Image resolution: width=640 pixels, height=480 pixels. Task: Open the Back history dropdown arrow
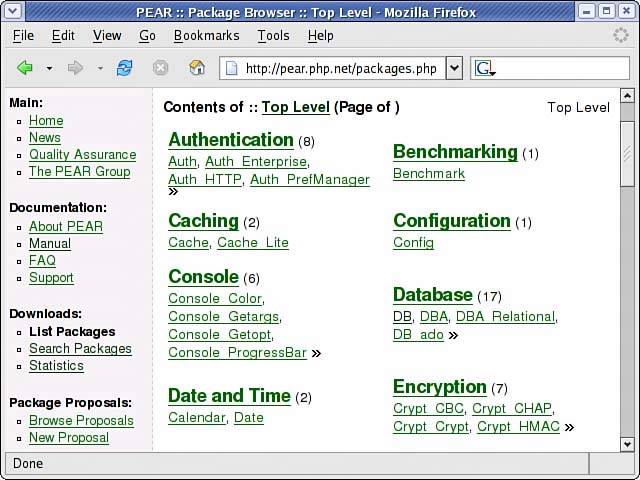tap(49, 69)
